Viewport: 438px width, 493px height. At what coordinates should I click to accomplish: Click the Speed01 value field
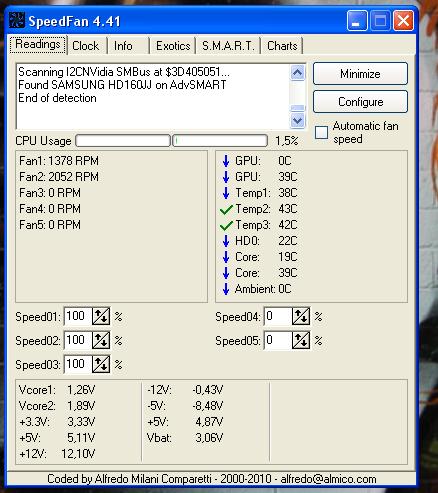78,316
